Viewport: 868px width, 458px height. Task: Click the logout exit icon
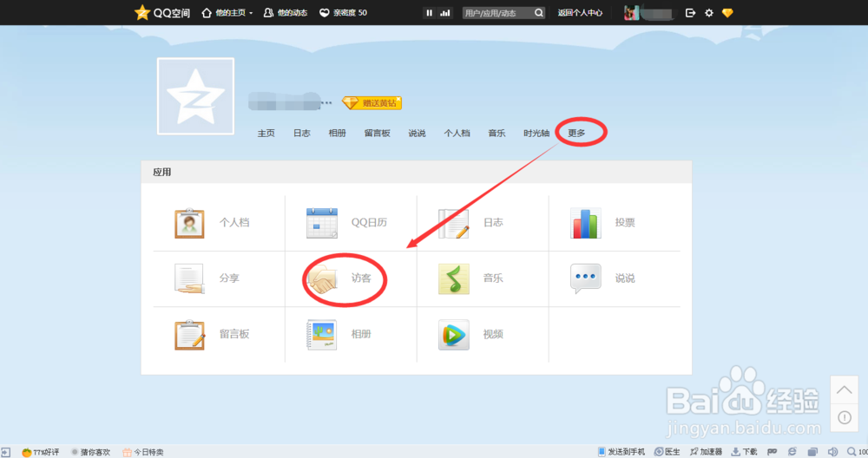(690, 13)
